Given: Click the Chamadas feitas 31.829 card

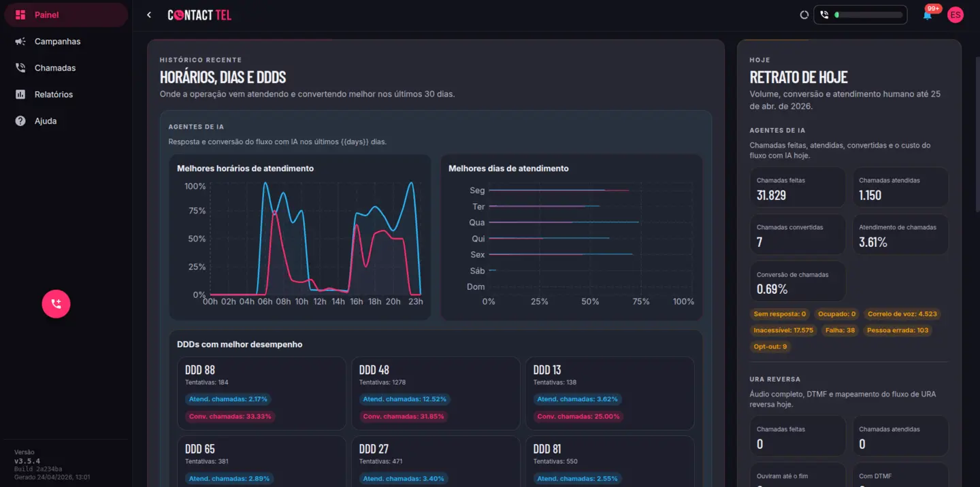Looking at the screenshot, I should point(797,188).
